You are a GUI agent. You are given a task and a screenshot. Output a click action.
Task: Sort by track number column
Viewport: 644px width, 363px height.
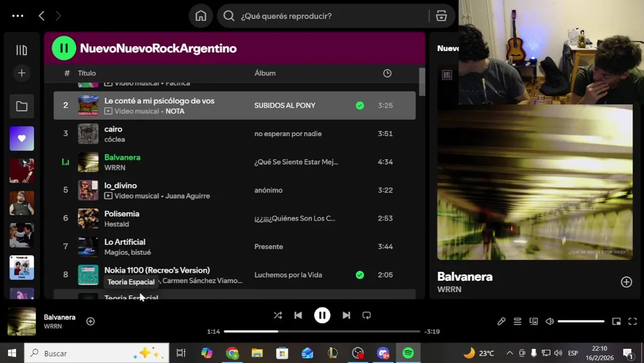pos(67,73)
